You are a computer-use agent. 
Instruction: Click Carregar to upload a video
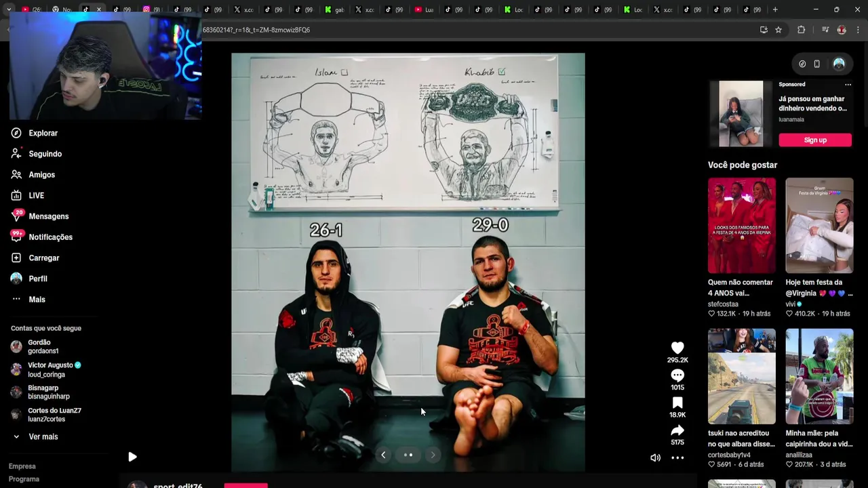(x=35, y=258)
